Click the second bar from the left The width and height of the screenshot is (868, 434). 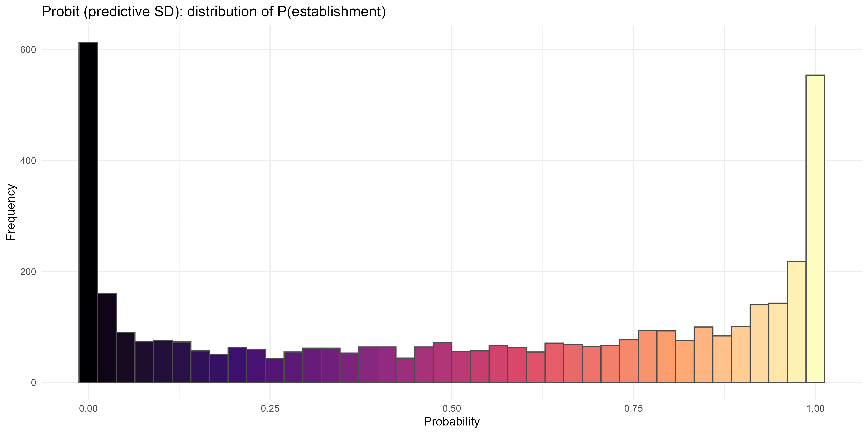[107, 338]
